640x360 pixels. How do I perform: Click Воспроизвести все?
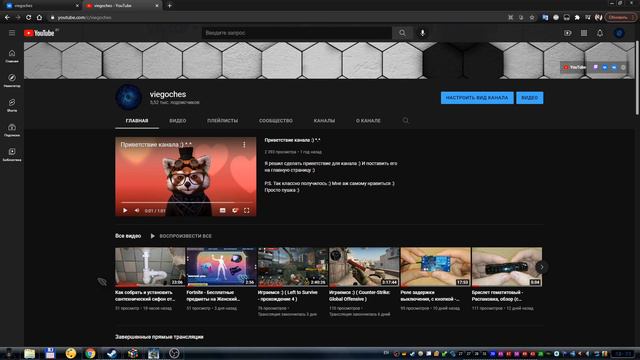click(x=181, y=236)
